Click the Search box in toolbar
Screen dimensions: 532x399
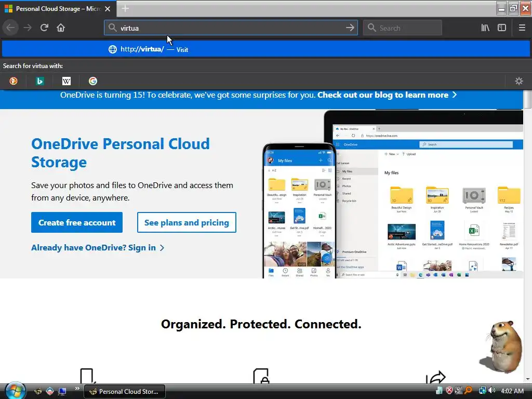tap(403, 28)
